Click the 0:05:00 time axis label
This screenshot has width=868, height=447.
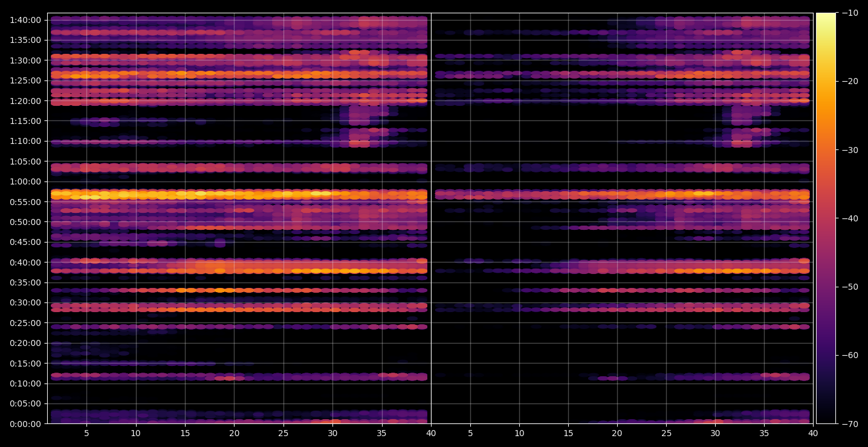(25, 403)
